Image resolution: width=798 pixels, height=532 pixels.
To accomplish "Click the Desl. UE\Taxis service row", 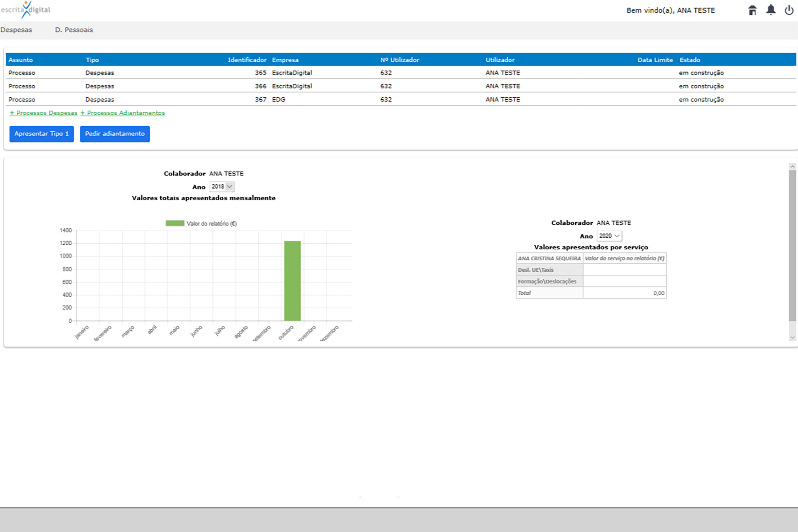I will pyautogui.click(x=591, y=270).
